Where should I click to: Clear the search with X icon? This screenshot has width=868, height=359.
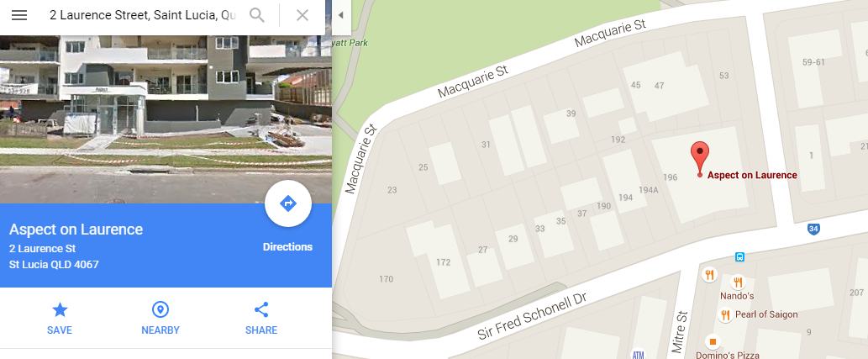click(302, 15)
